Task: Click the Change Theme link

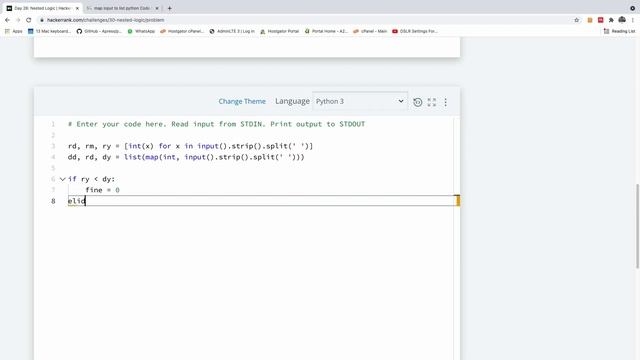Action: pyautogui.click(x=242, y=101)
